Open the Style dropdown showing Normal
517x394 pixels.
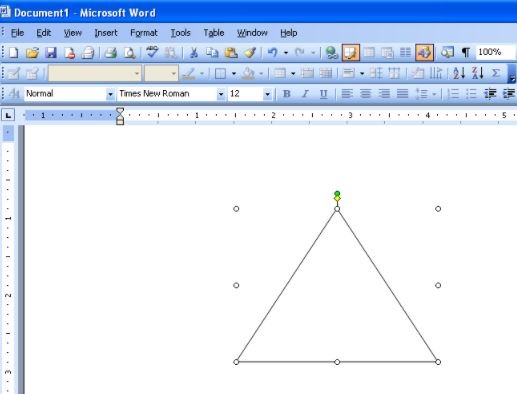[x=69, y=94]
